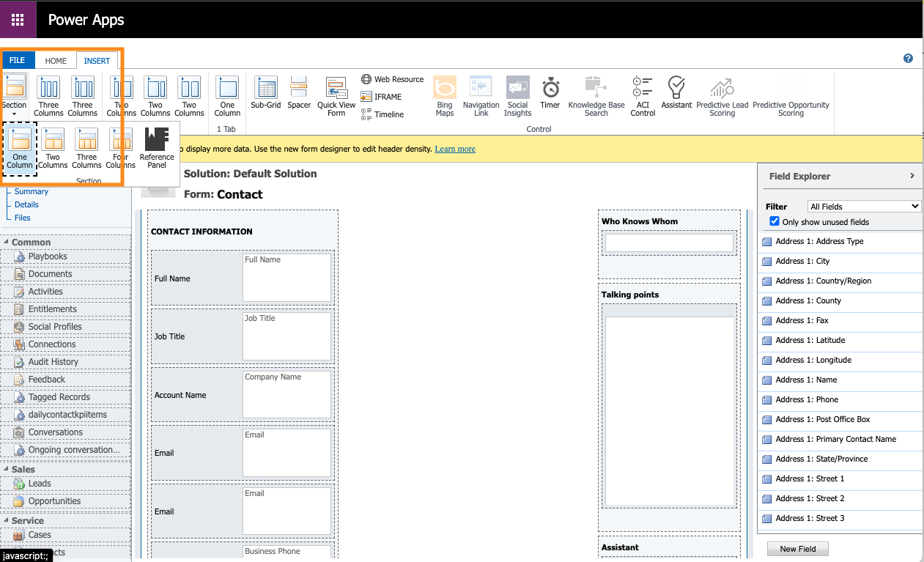Select the Company Name field box
Screen dimensions: 924x562
tap(287, 394)
